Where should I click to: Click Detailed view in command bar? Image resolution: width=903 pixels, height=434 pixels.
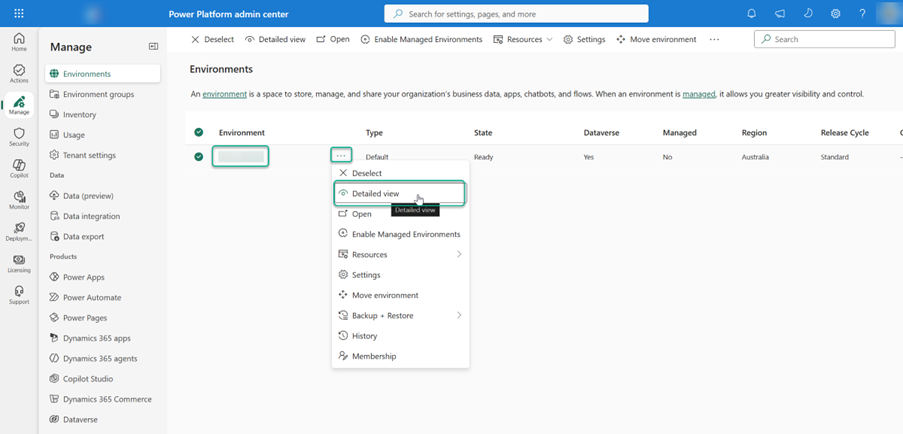click(275, 39)
